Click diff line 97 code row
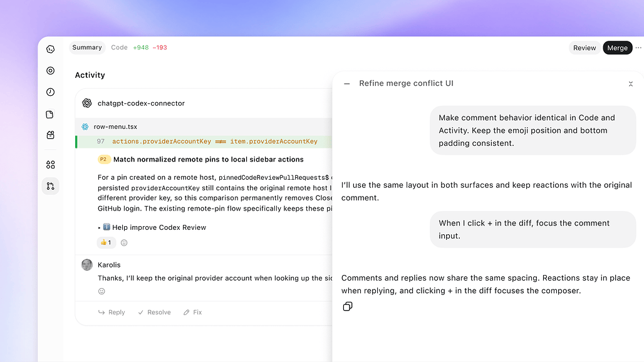 (x=204, y=142)
